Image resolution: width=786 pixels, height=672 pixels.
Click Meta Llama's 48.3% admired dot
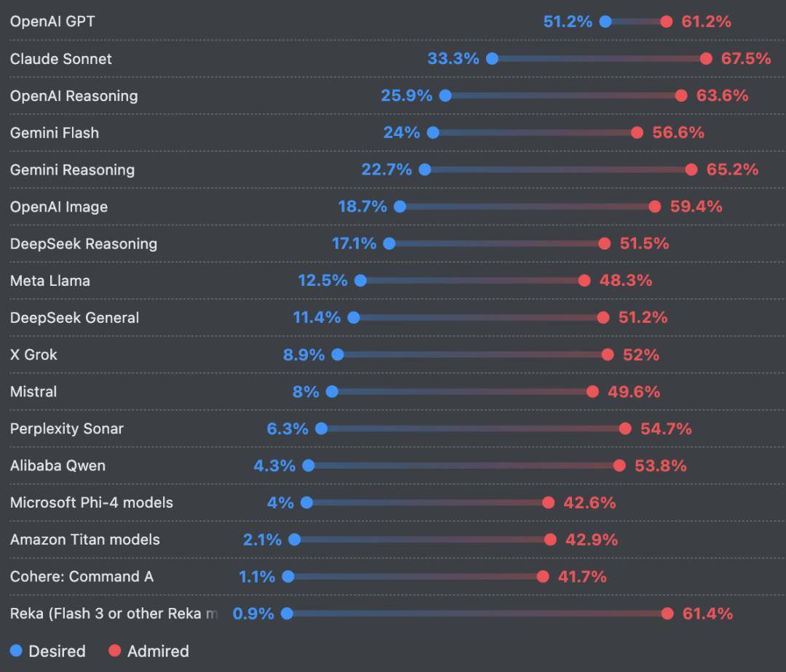[x=584, y=281]
